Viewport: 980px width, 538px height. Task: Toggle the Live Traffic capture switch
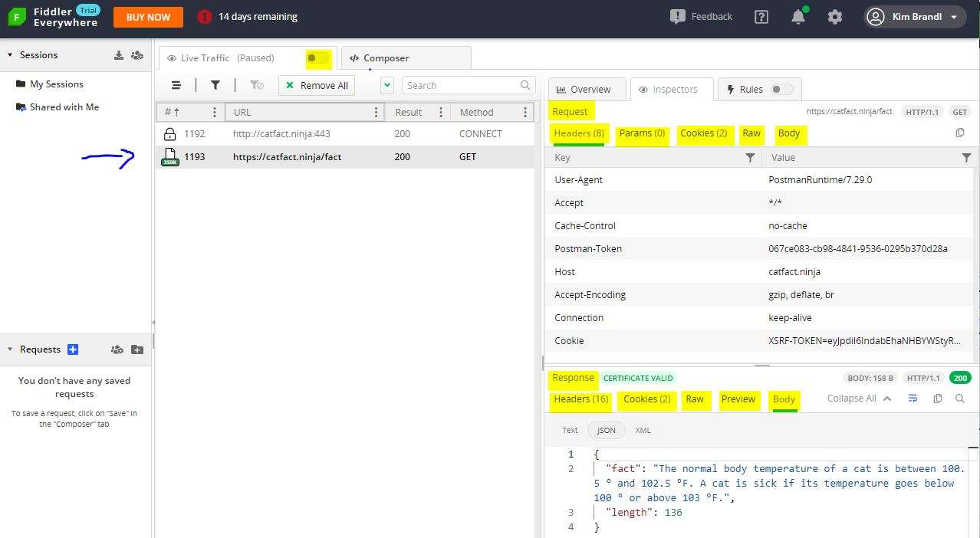(x=317, y=57)
